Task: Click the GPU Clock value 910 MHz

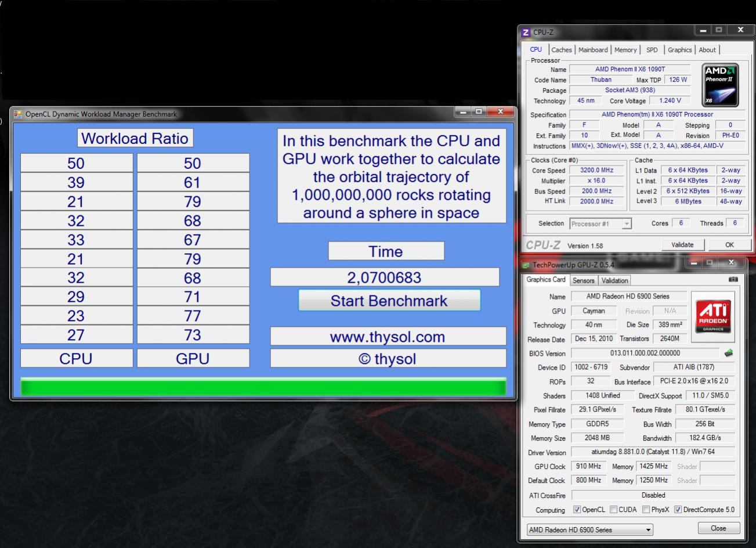Action: tap(588, 466)
